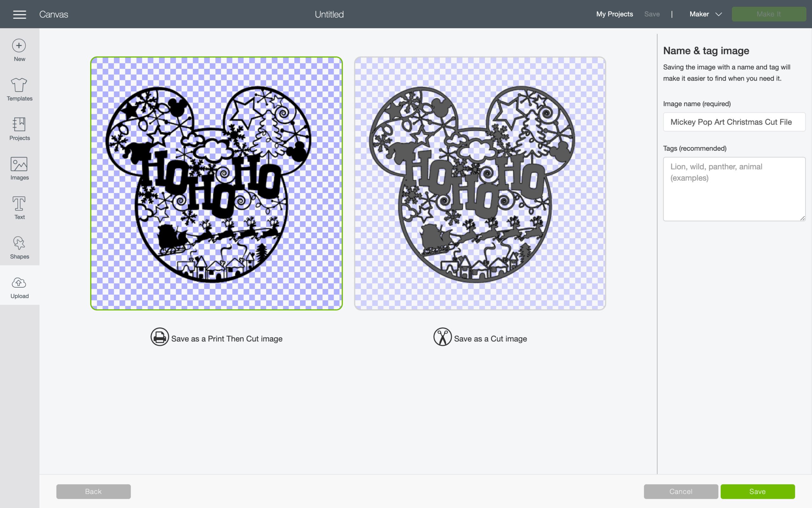The height and width of the screenshot is (508, 812).
Task: Click the Make It button
Action: pos(769,14)
